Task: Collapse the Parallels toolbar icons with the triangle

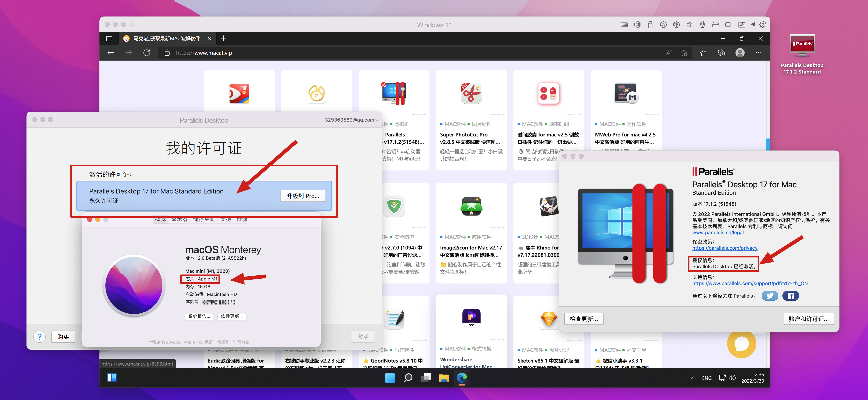Action: click(753, 24)
